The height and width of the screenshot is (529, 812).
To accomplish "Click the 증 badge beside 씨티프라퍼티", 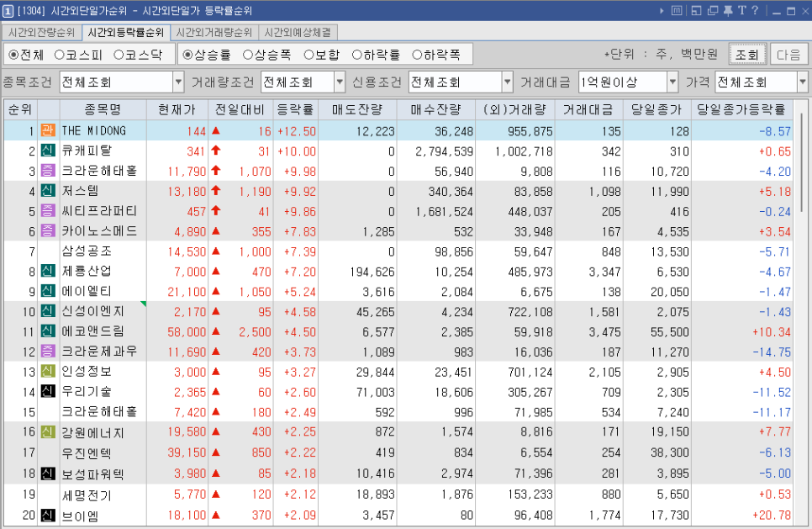I will (x=48, y=211).
